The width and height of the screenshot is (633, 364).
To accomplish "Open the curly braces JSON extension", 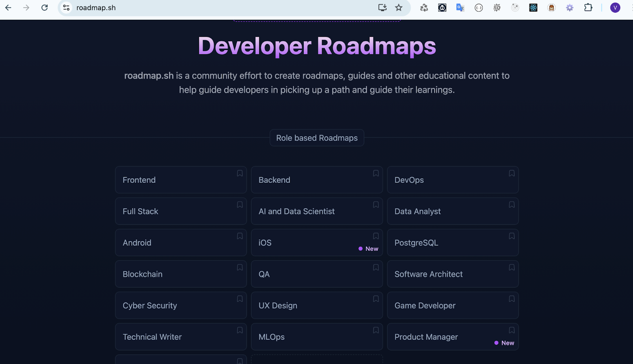I will point(479,8).
